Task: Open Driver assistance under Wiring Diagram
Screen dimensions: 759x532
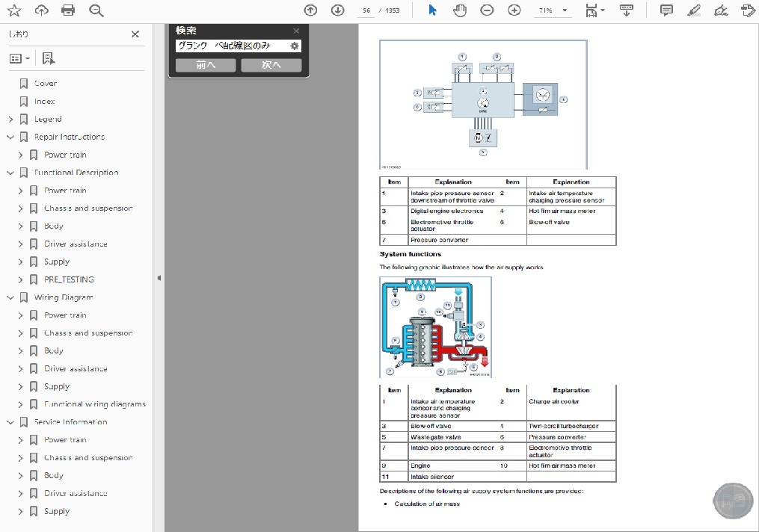Action: (76, 368)
